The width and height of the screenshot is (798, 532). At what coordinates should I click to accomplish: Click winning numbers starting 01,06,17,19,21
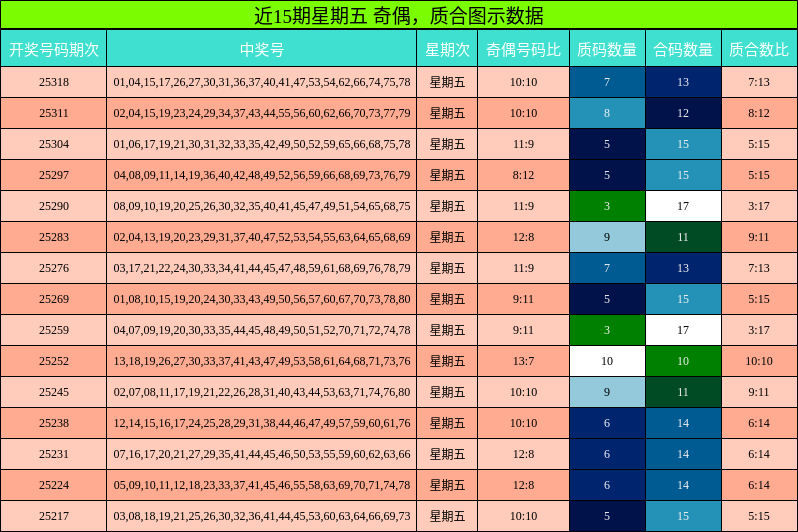coord(262,145)
